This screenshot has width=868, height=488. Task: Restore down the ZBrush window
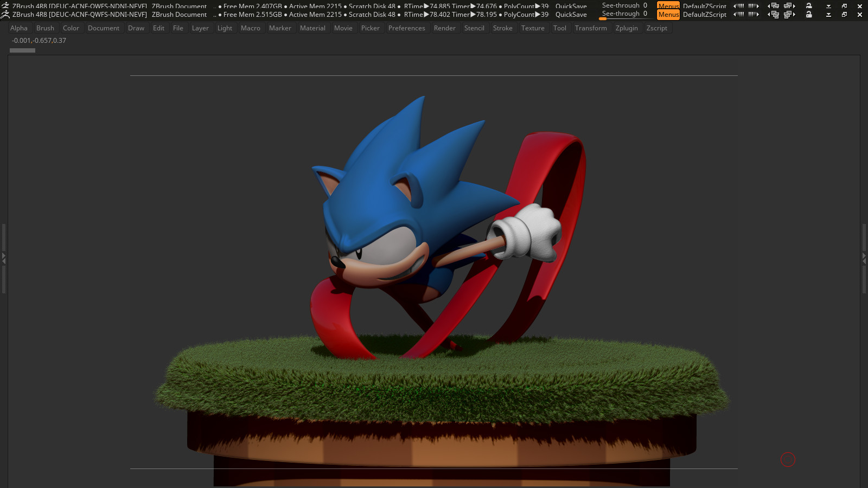tap(844, 15)
